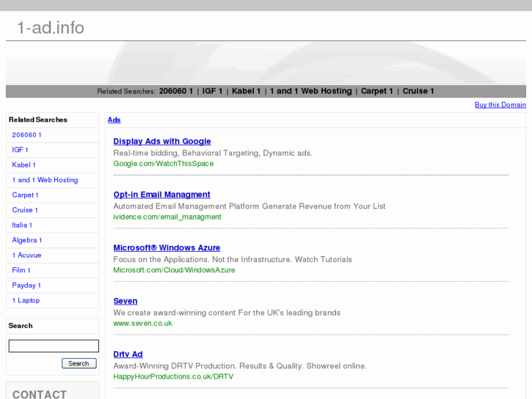Image resolution: width=532 pixels, height=399 pixels.
Task: Click 'We create award-winning content' description
Action: pos(227,313)
